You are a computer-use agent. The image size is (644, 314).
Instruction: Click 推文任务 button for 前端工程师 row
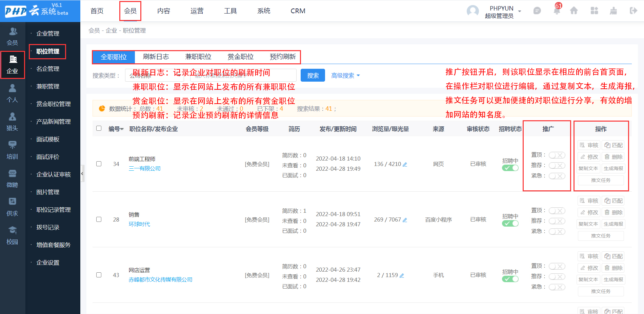(x=601, y=180)
